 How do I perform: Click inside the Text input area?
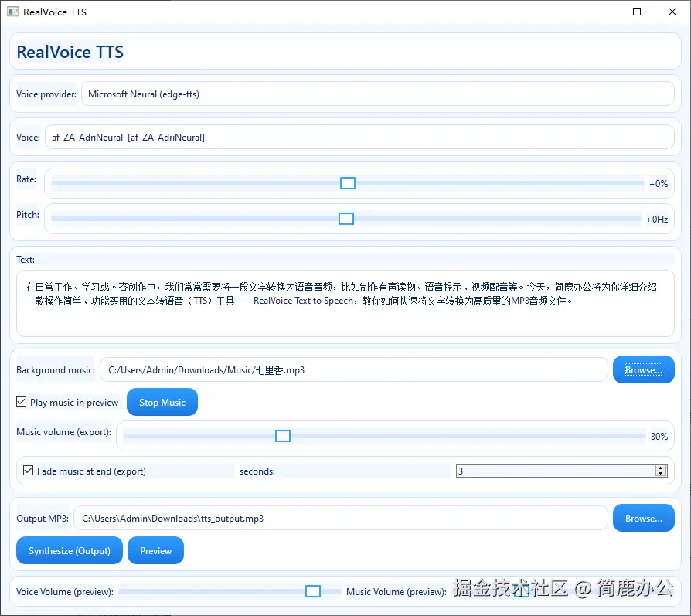[345, 304]
